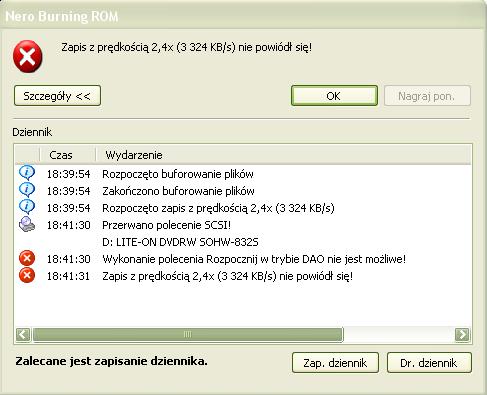This screenshot has height=395, width=487.
Task: Select the 'Wykonanie polecenia Rozpocznij w trybie DAO' row
Action: click(x=243, y=259)
